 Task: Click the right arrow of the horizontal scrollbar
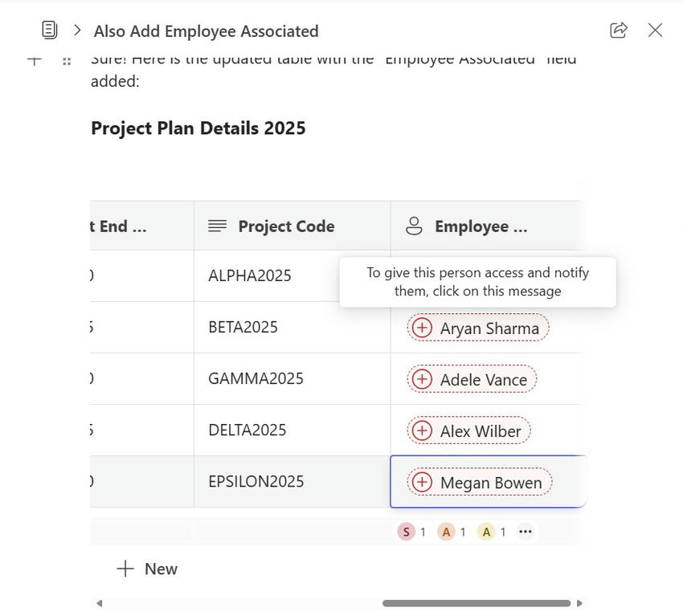(x=579, y=602)
